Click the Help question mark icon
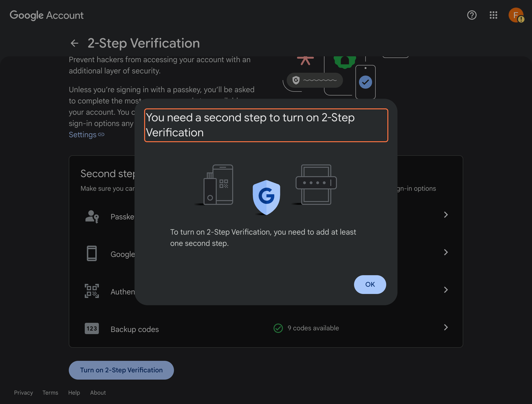 472,15
